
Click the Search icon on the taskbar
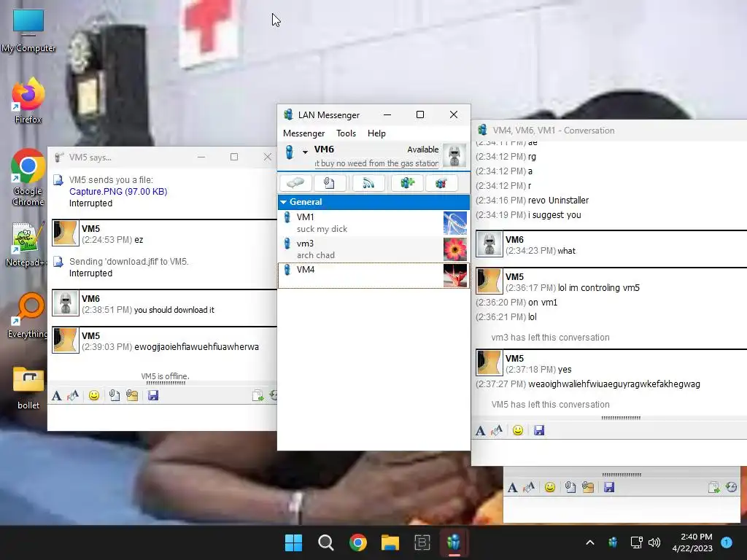[326, 542]
